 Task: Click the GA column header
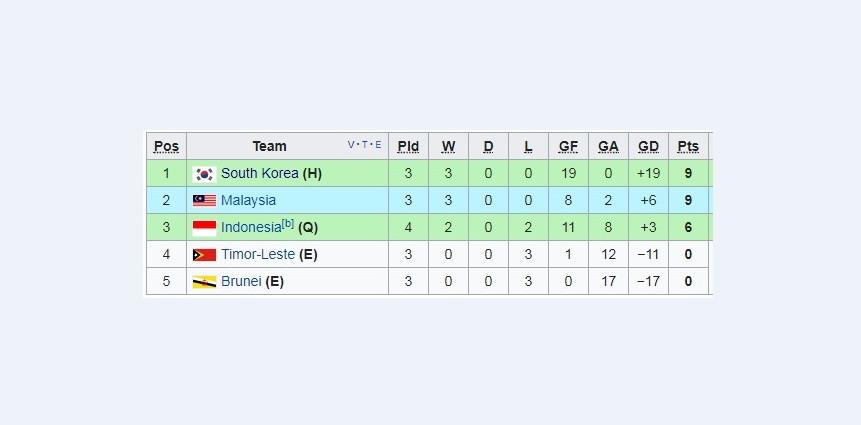[608, 146]
